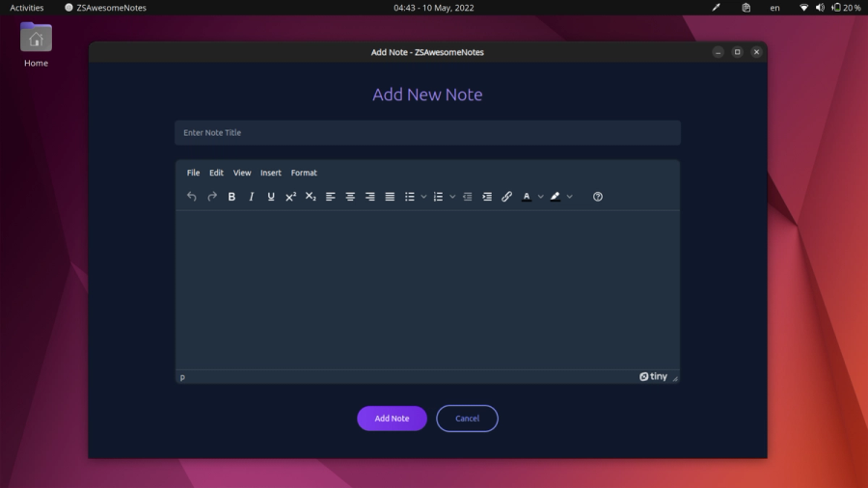Toggle underline formatting

(271, 197)
